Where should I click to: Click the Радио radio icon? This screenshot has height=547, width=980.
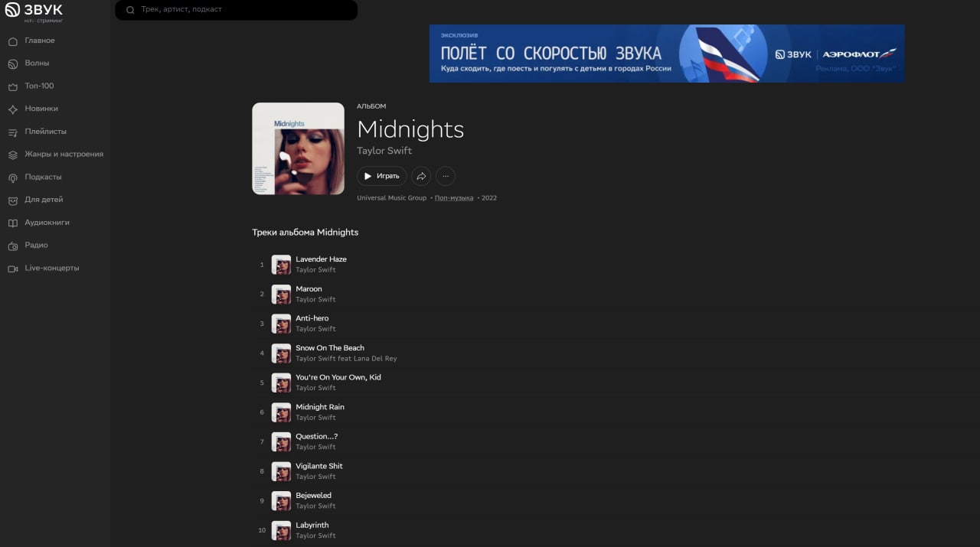[x=12, y=246]
